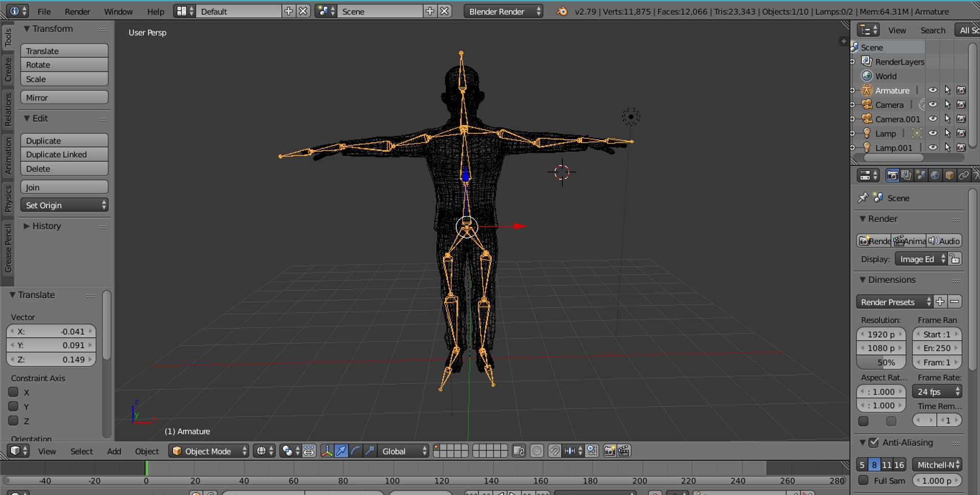Toggle snap magnet icon in viewport header
This screenshot has width=980, height=495.
click(x=554, y=451)
